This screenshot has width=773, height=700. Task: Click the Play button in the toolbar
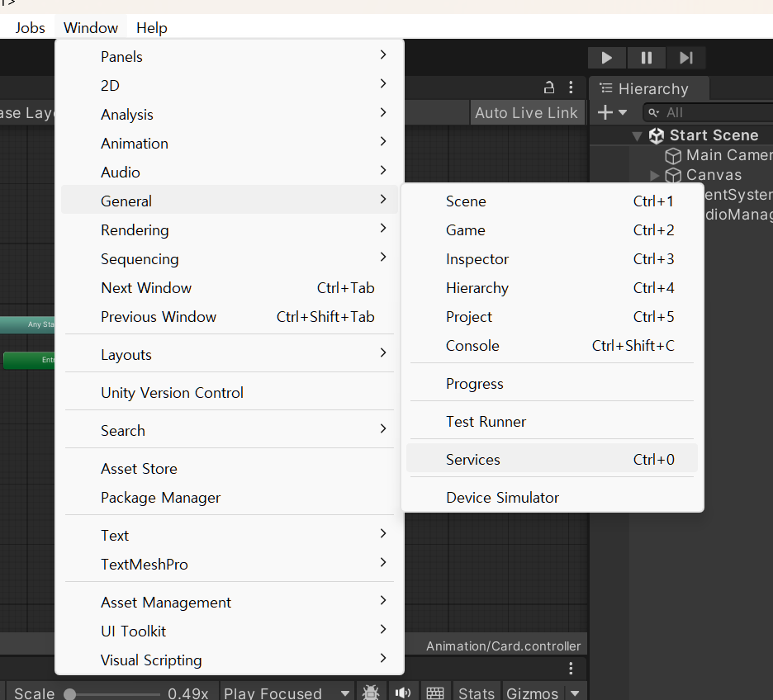(607, 58)
